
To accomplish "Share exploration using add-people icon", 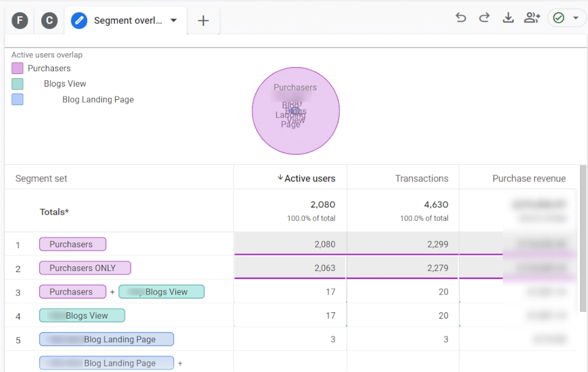I will (x=532, y=18).
